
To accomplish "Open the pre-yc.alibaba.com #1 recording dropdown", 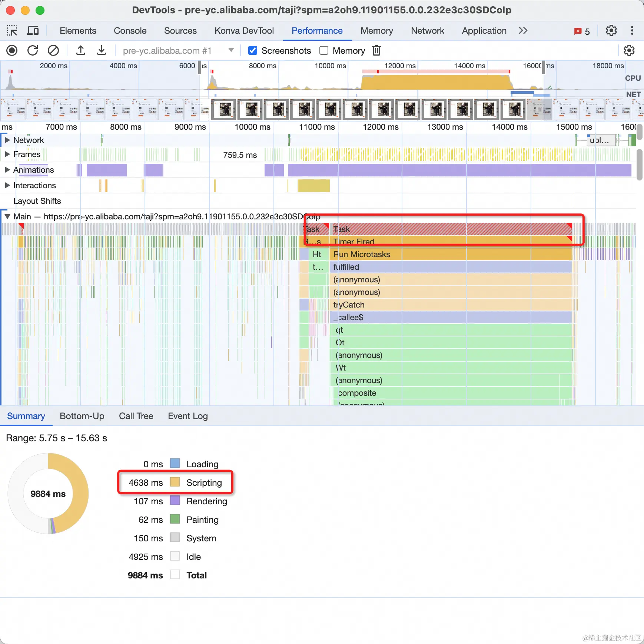I will click(x=178, y=50).
